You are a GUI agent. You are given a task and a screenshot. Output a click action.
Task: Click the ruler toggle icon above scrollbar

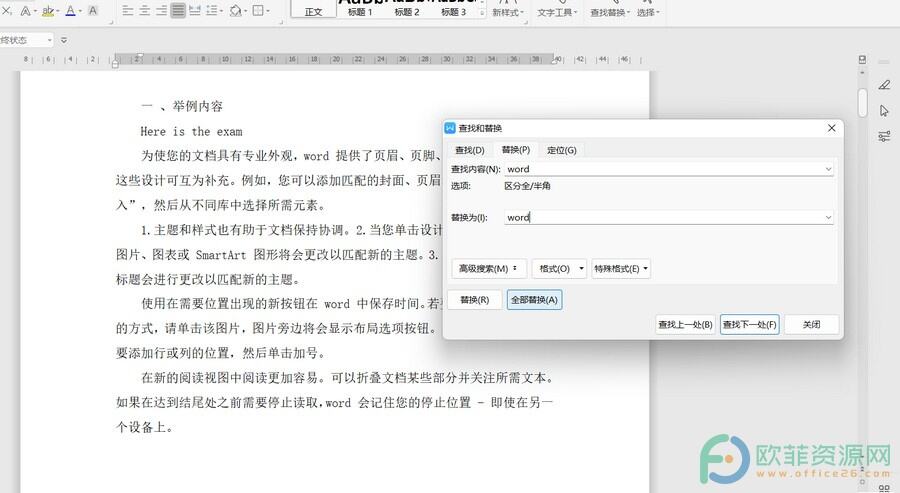pyautogui.click(x=862, y=59)
